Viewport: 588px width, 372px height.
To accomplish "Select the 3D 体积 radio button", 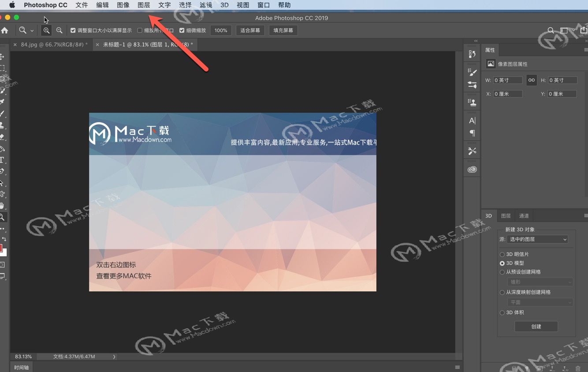I will pos(502,313).
